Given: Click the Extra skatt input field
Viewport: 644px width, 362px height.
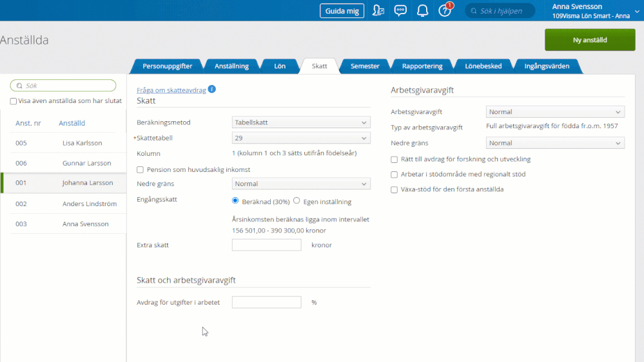Looking at the screenshot, I should [x=266, y=245].
